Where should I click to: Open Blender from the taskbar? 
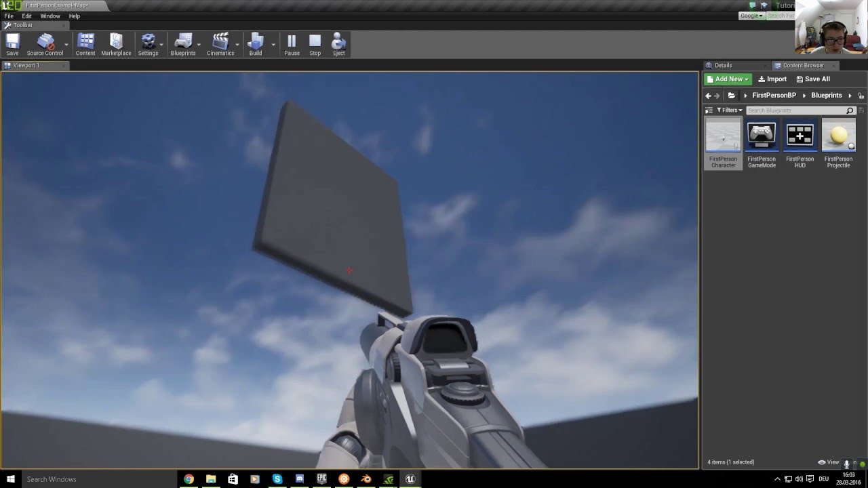366,479
